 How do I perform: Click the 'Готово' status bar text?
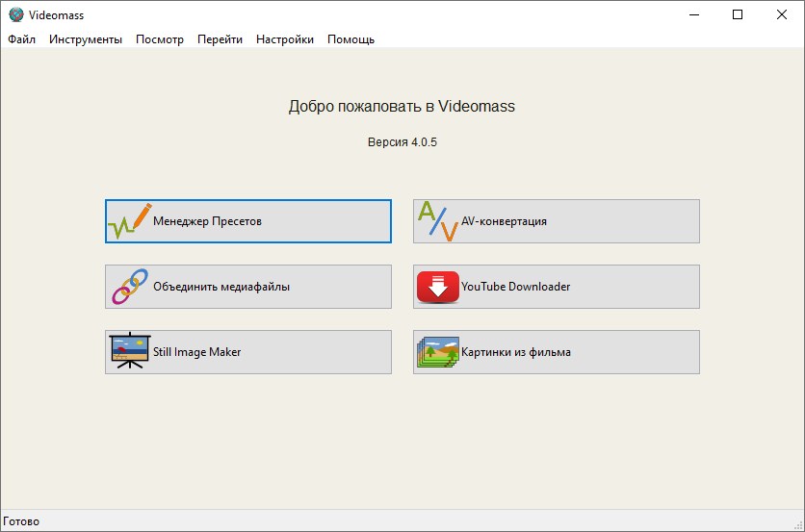(x=21, y=521)
